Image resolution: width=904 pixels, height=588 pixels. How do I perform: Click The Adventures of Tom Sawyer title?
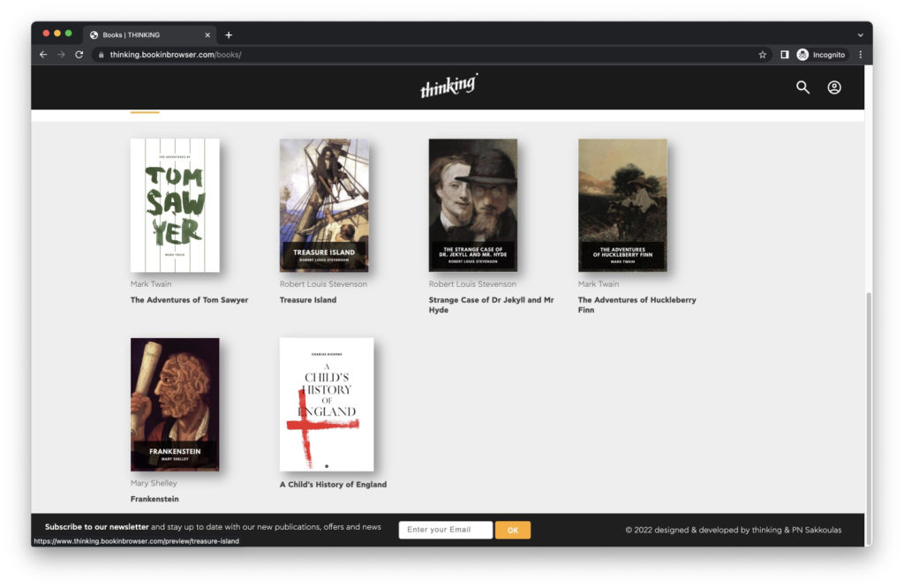189,300
